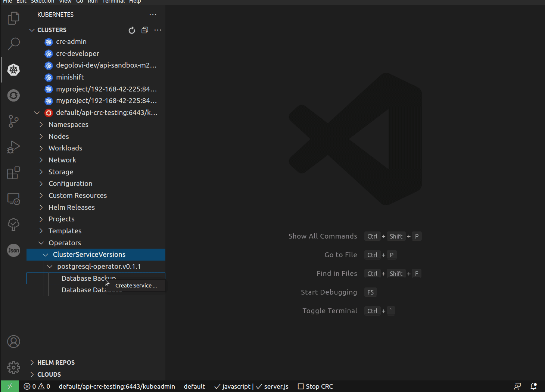Click default/api-crc-testing:6443/kubeadmin in status bar
Image resolution: width=545 pixels, height=392 pixels.
pos(117,386)
